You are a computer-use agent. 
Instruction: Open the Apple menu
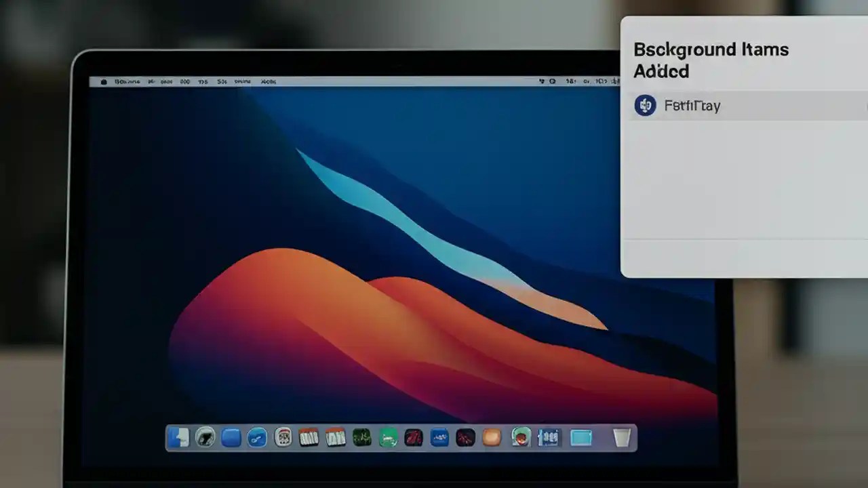coord(103,81)
